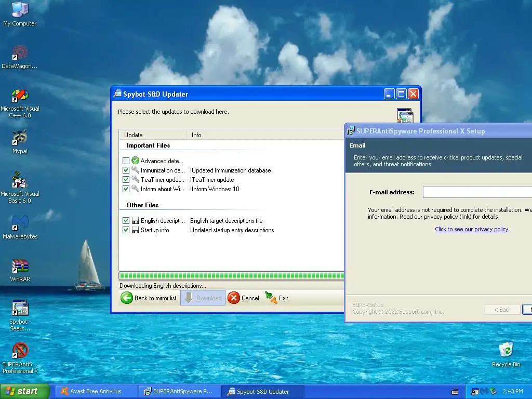Open the privacy policy link

tap(472, 229)
